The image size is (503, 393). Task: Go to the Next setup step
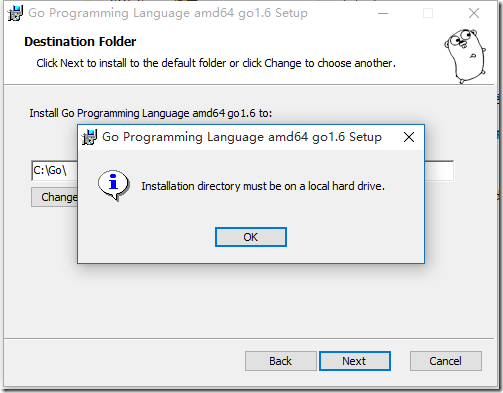[355, 361]
